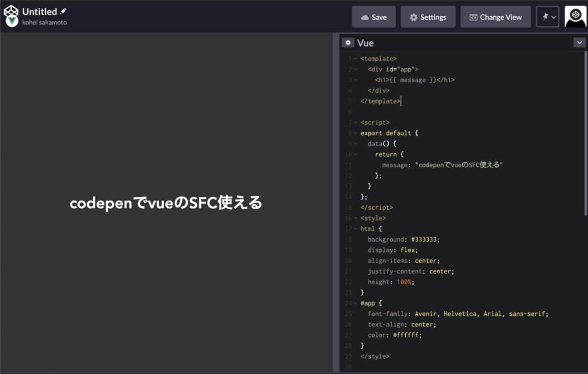Open the Vue editor panel chevron dropdown
The height and width of the screenshot is (374, 588).
pos(579,43)
